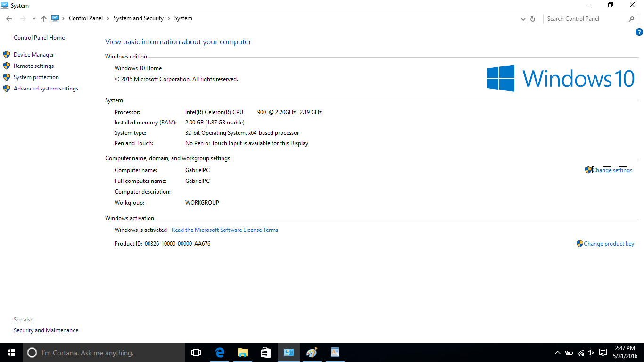Restore down the System window
The image size is (644, 362).
coord(611,5)
